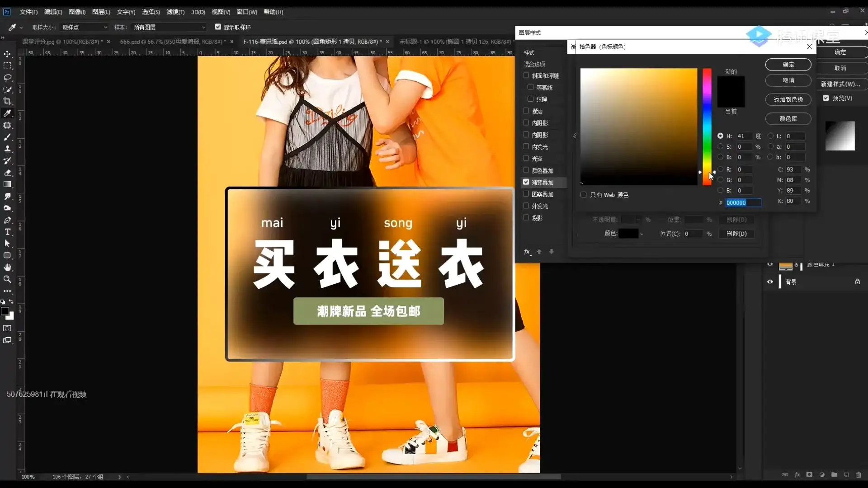Click the 颜色库 button
868x488 pixels.
(788, 118)
